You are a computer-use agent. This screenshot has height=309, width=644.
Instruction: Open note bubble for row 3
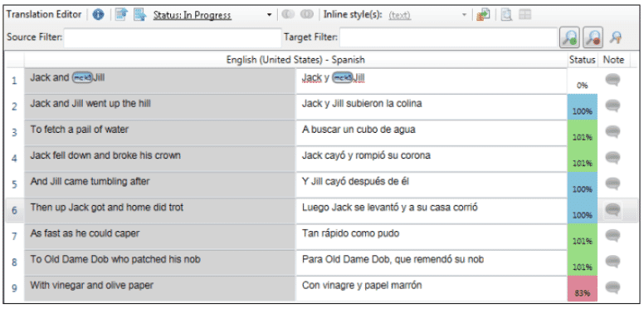[612, 132]
